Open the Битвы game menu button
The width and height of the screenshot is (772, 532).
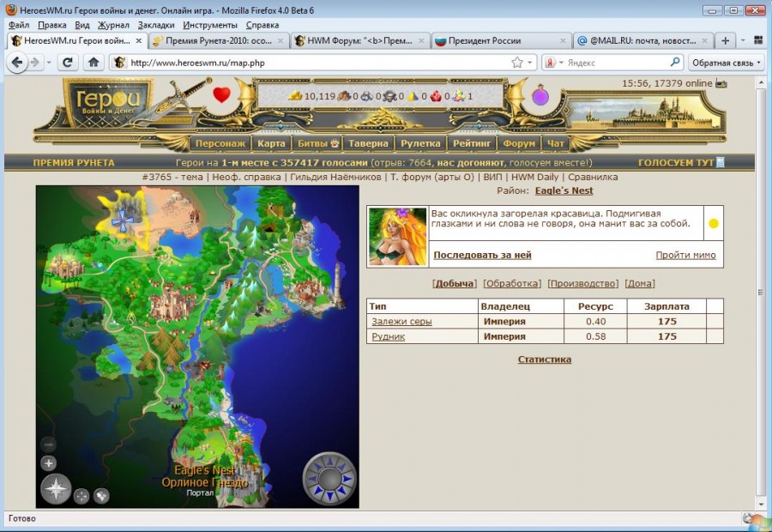tap(317, 143)
